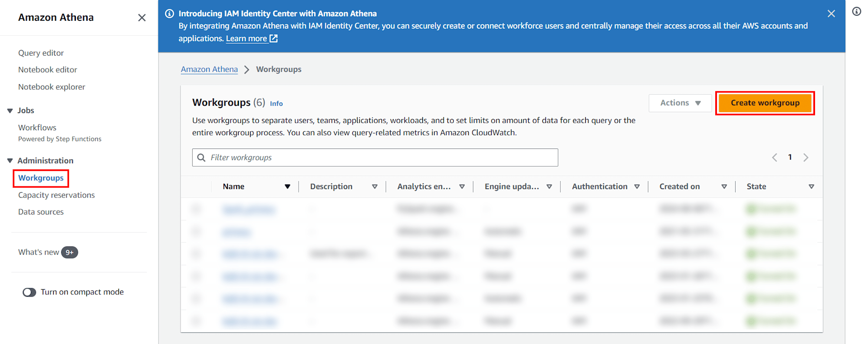868x344 pixels.
Task: Open Data sources page
Action: tap(41, 212)
